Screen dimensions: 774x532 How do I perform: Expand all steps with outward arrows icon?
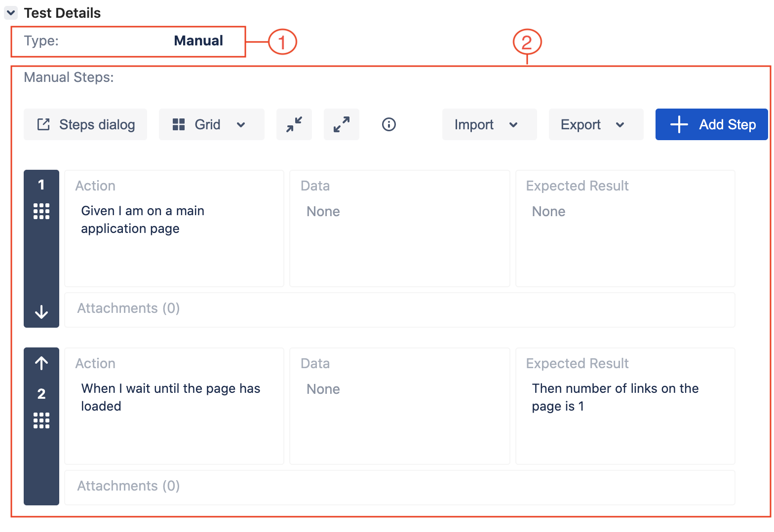point(342,124)
